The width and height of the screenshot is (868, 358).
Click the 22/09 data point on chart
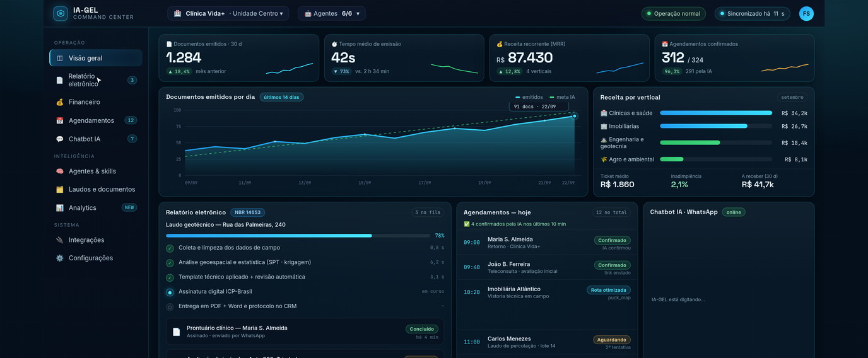575,116
